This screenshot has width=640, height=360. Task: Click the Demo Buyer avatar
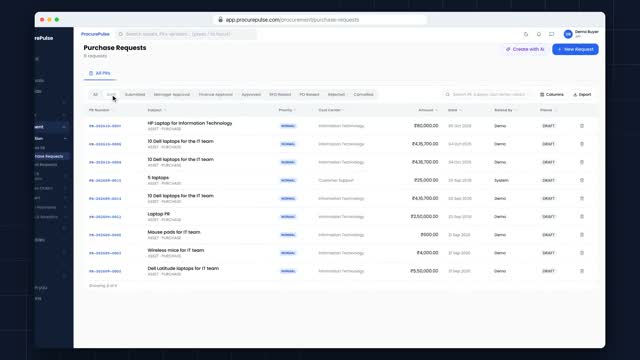coord(568,34)
